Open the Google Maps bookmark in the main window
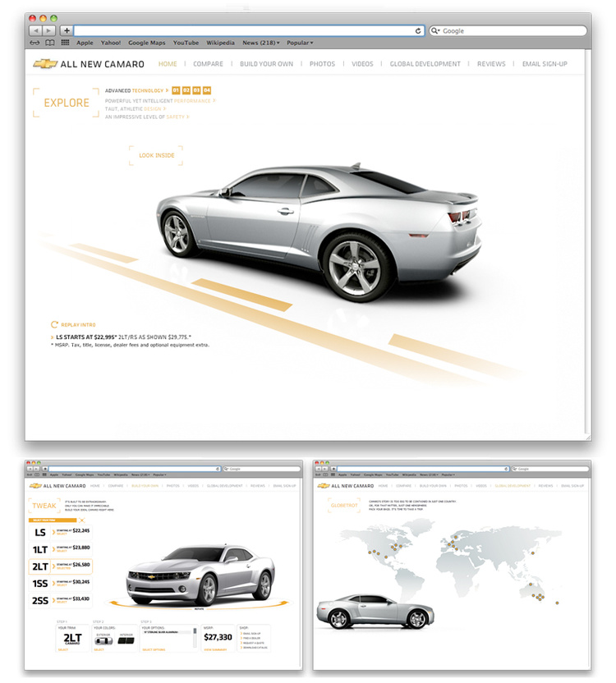616x683 pixels. tap(146, 43)
